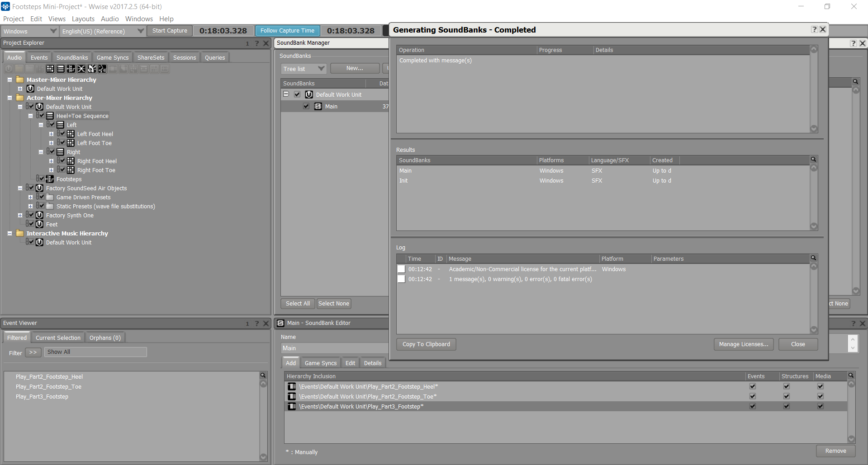Click the Remove button in SoundBank Editor
This screenshot has height=465, width=868.
pos(835,451)
